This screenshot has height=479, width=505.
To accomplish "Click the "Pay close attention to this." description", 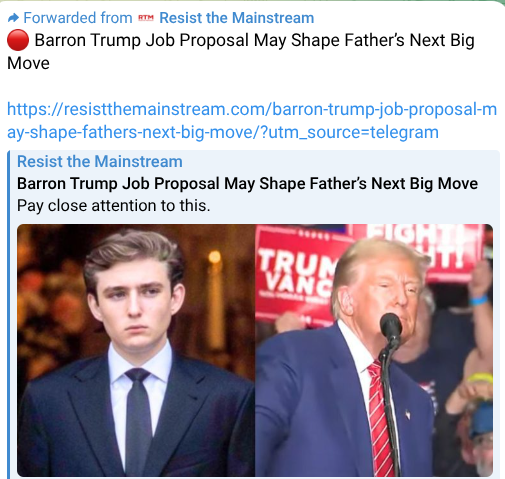I will tap(114, 205).
